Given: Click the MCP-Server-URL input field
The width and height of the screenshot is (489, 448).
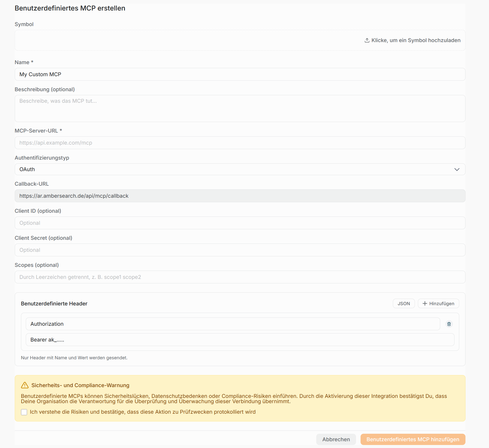Looking at the screenshot, I should click(240, 143).
